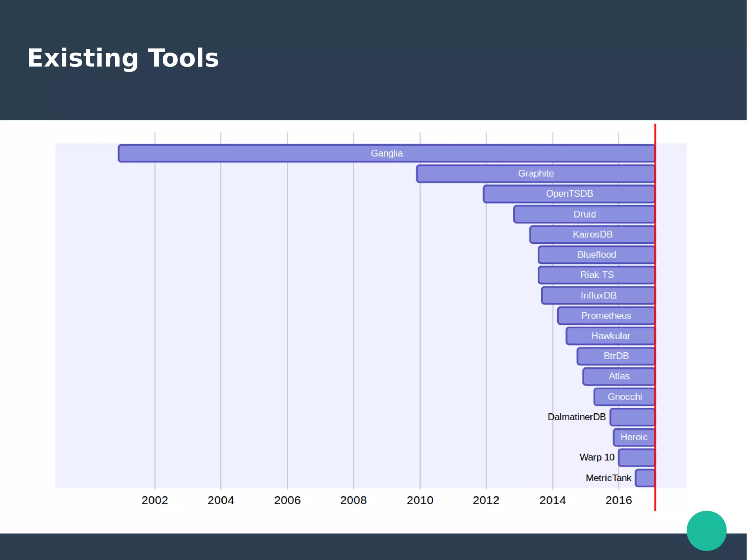Click the OpenTSDB bar
The image size is (747, 560).
569,194
